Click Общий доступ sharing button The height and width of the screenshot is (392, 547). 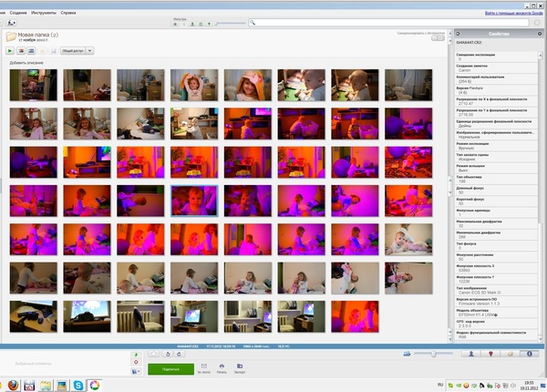pos(73,51)
